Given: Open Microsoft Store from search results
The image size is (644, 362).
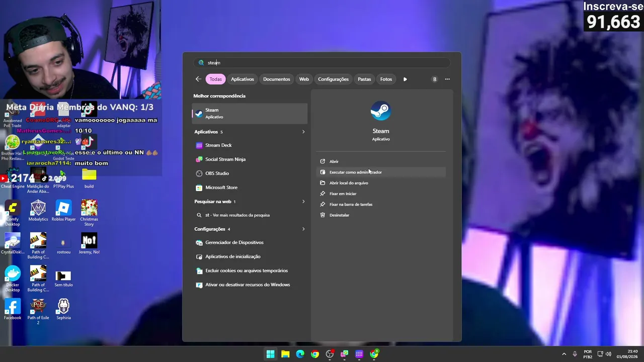Looking at the screenshot, I should point(250,188).
